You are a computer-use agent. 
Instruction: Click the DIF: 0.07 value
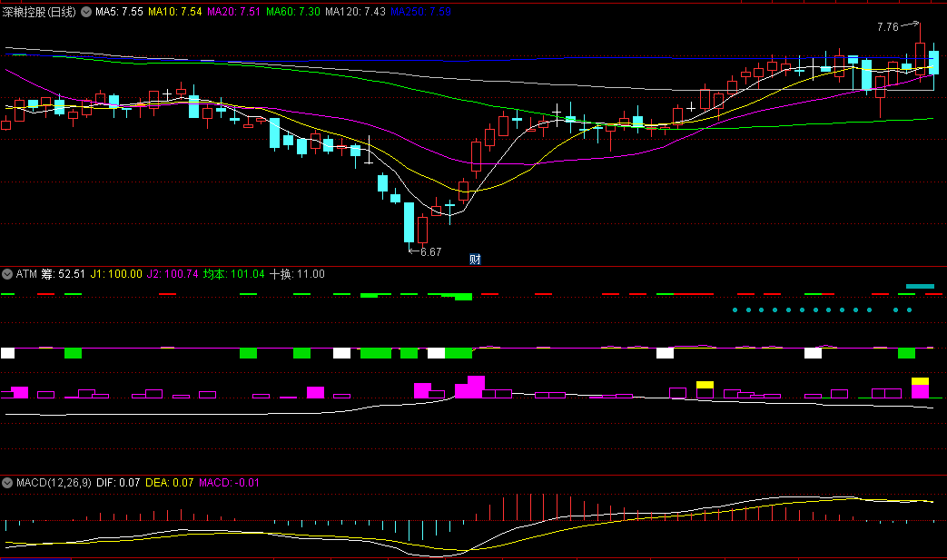tap(118, 483)
